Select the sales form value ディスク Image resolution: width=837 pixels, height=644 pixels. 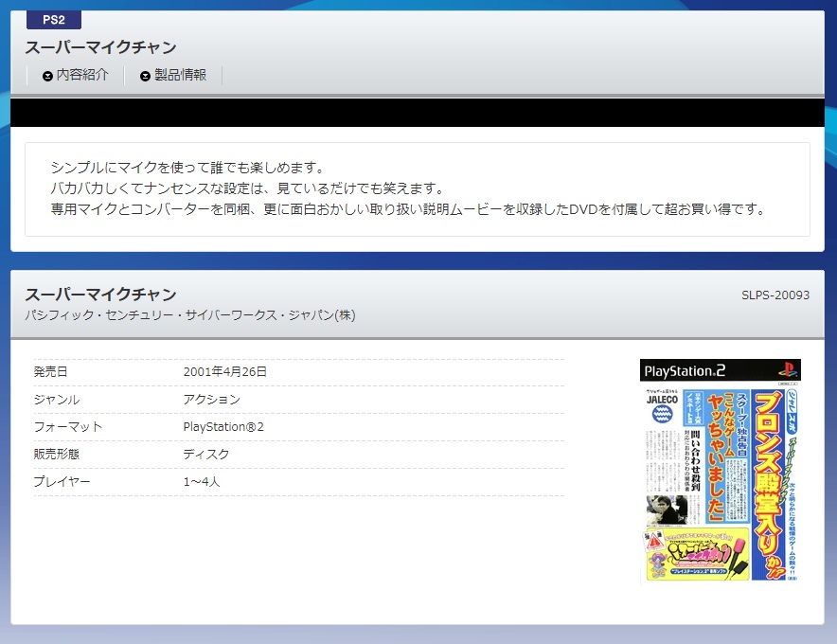click(x=206, y=454)
